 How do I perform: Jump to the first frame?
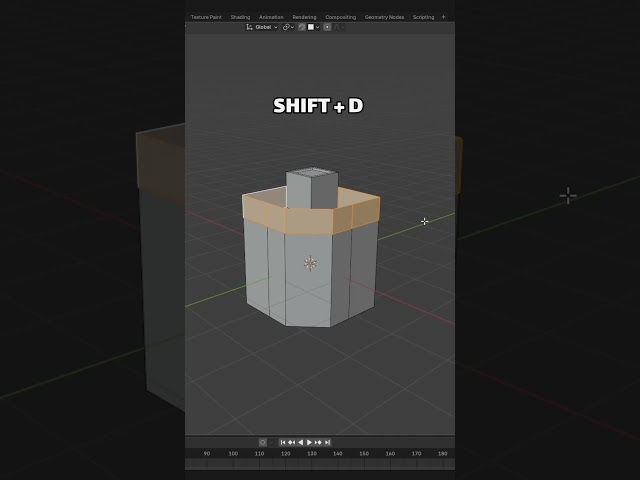283,442
